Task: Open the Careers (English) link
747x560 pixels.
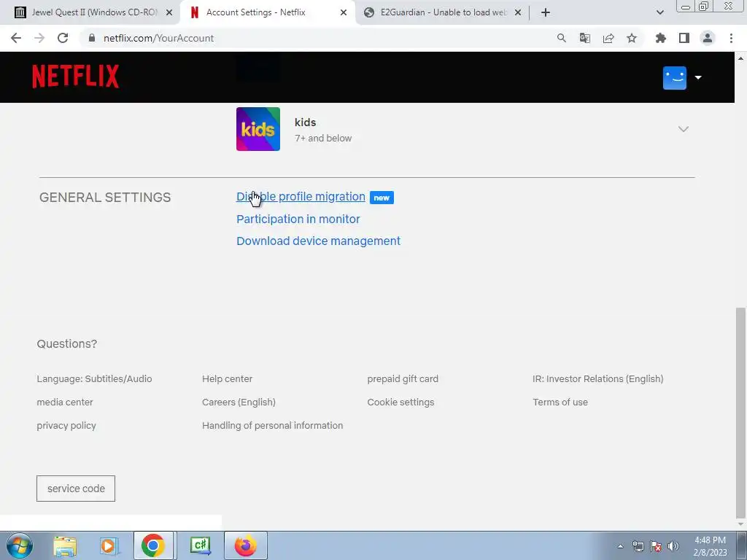Action: tap(239, 402)
